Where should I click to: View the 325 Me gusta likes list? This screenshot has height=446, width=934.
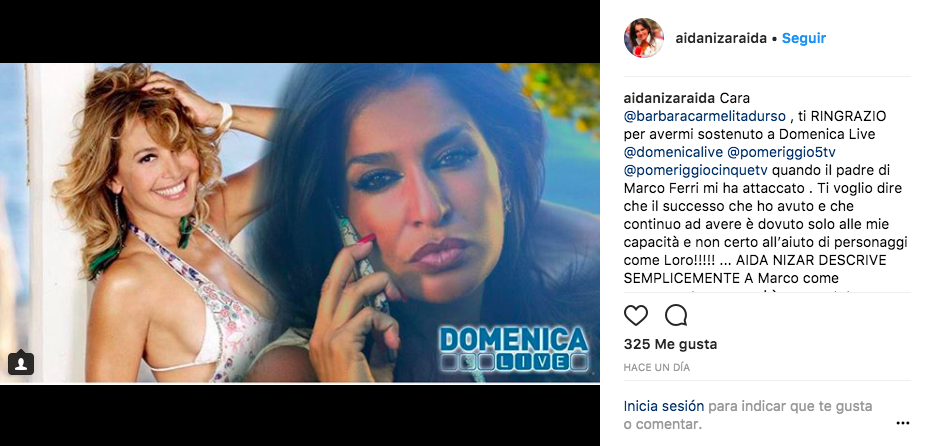click(670, 344)
